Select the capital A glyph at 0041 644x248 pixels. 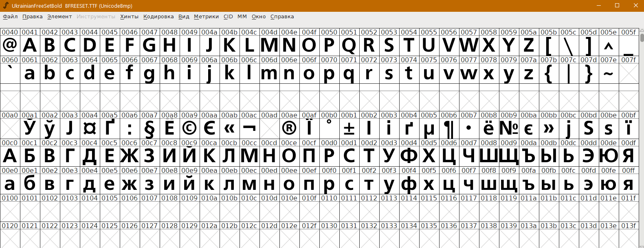point(30,46)
